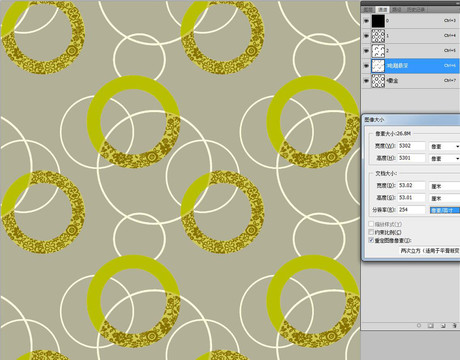Click Ctrl+4 shortcut text on channel 1
Image resolution: width=460 pixels, height=360 pixels.
point(450,35)
